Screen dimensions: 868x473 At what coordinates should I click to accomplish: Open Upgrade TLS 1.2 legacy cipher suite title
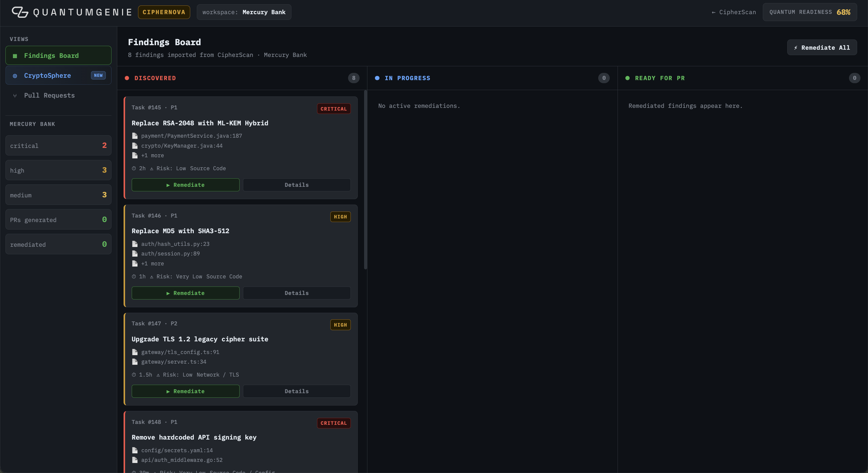pos(200,339)
